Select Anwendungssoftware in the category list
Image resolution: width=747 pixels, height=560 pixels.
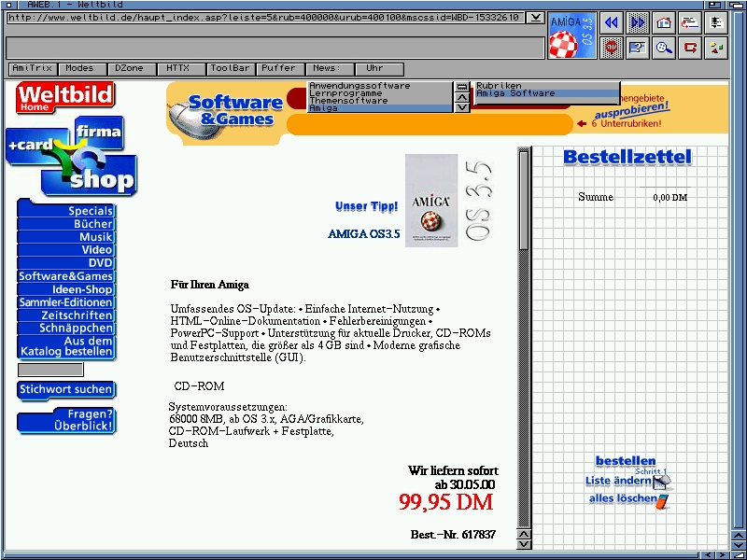point(380,86)
